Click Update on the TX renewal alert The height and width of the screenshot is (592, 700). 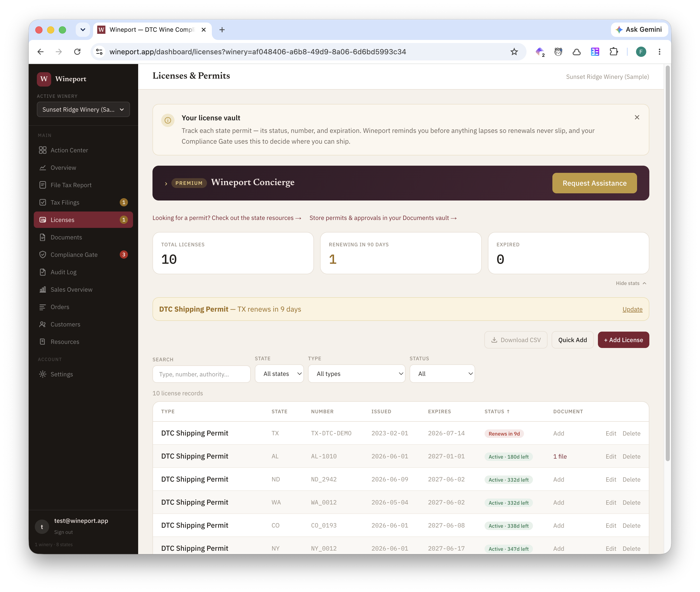(x=632, y=309)
